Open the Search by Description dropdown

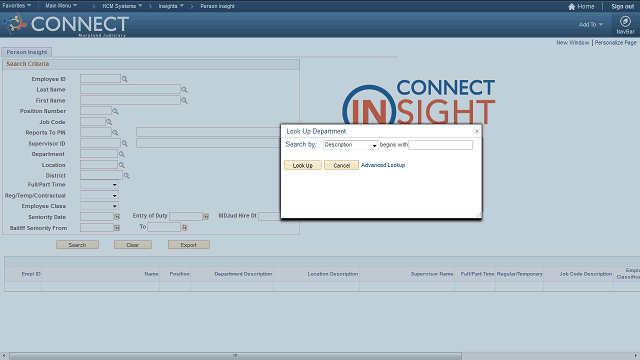(x=351, y=145)
